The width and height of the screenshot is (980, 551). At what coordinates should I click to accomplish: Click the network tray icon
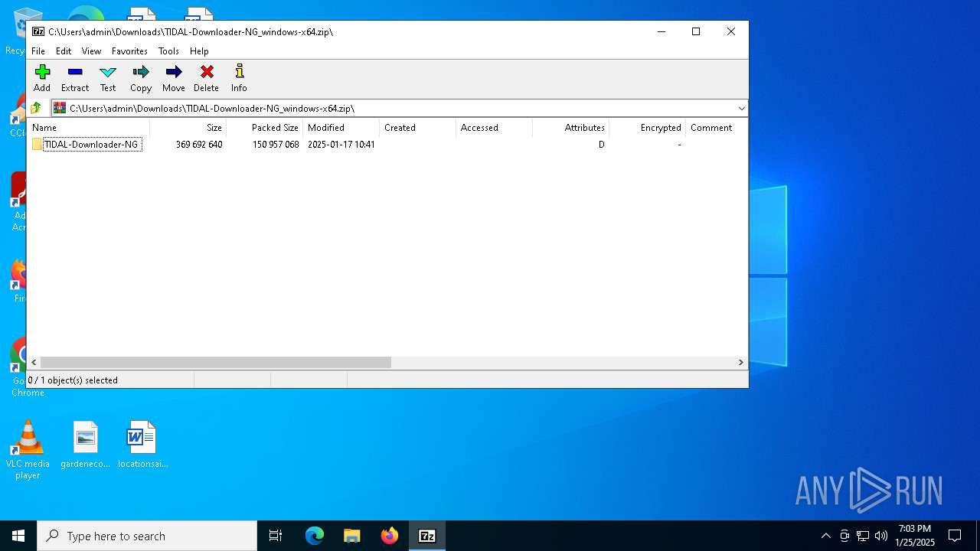click(x=863, y=536)
